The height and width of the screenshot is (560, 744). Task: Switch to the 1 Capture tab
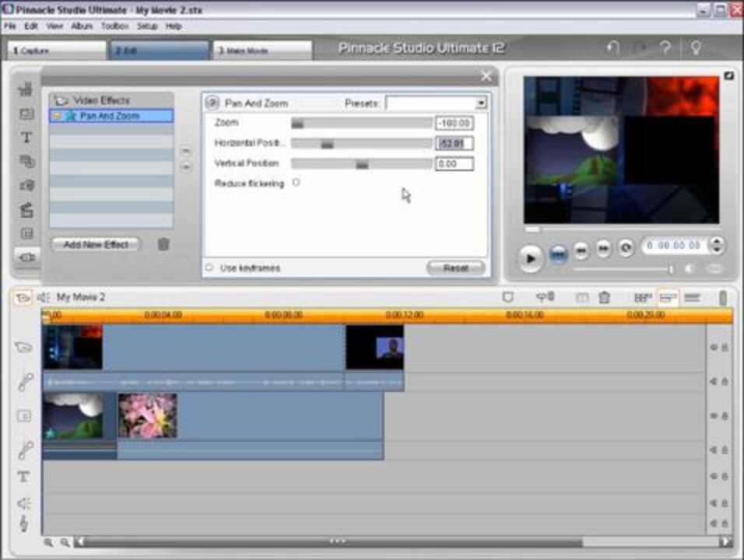[57, 51]
